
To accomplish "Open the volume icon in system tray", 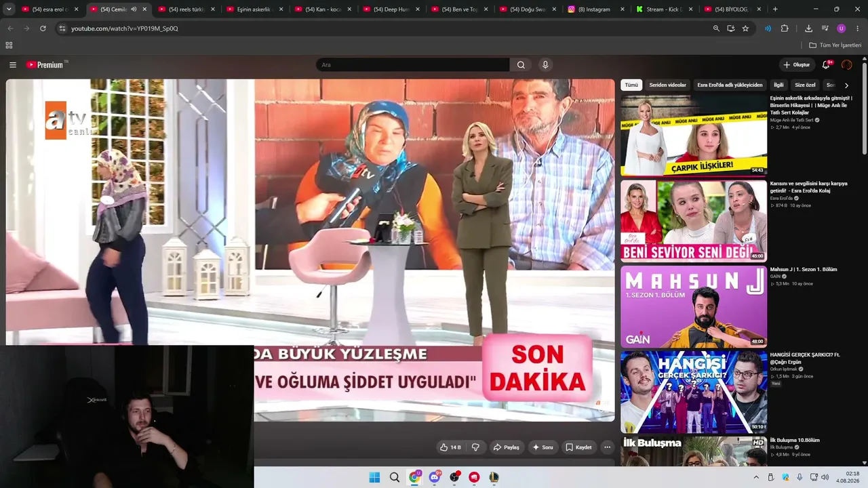I will [x=825, y=477].
